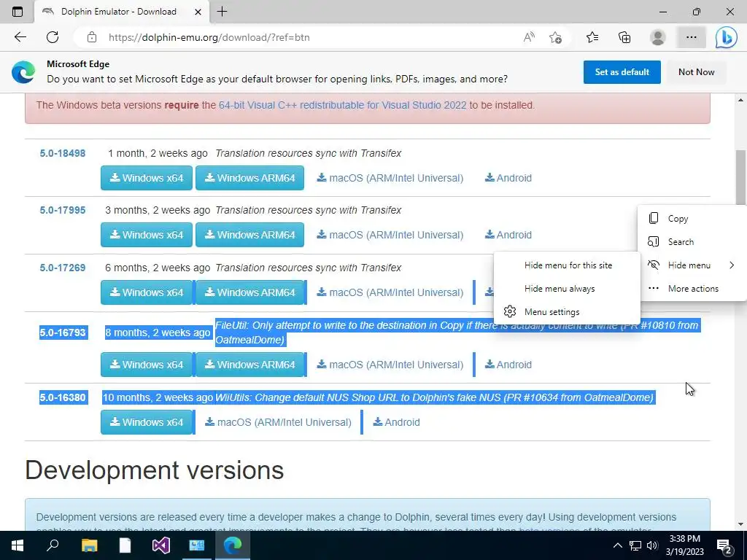Download Windows x64 for version 5.0-17995
Viewport: 747px width, 560px height.
[146, 235]
